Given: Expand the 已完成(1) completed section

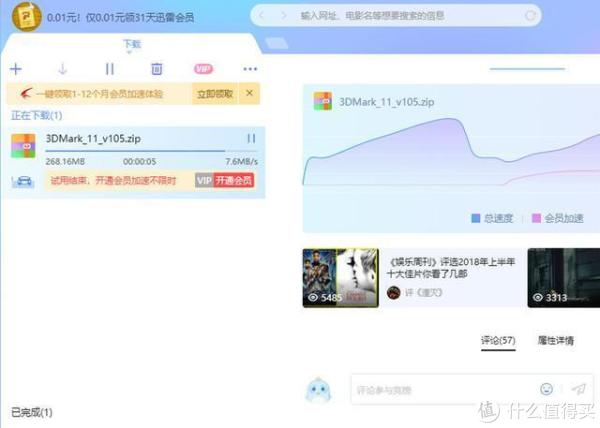Looking at the screenshot, I should click(31, 412).
